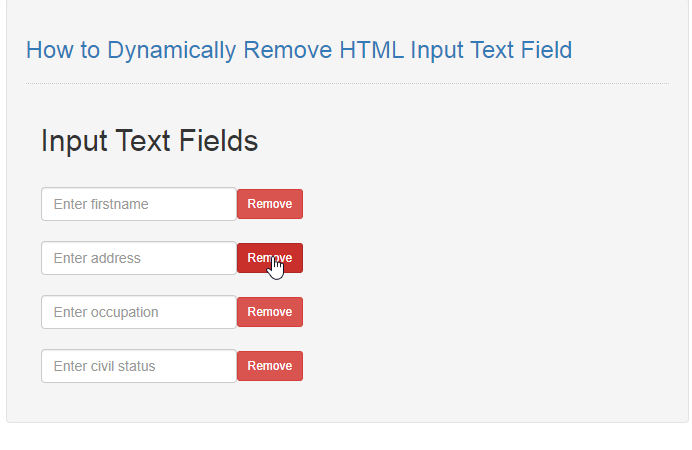Place the cursor in the firstname box

coord(139,204)
